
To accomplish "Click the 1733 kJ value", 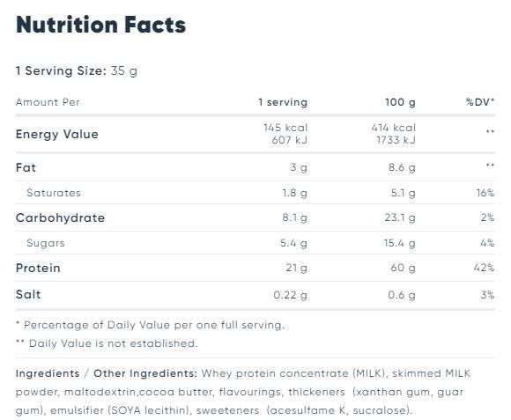I will tap(396, 140).
